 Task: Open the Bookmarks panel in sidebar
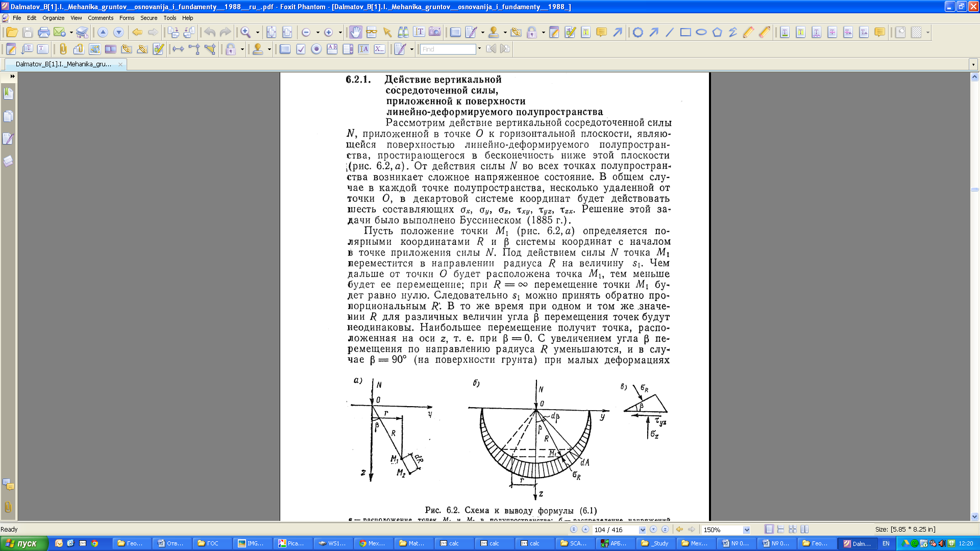click(8, 94)
